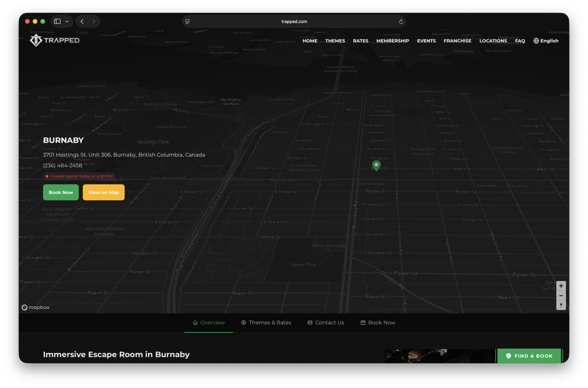Viewport: 588px width, 388px height.
Task: Click the Sir John Franklin Elementary School label
Action: pyautogui.click(x=304, y=168)
